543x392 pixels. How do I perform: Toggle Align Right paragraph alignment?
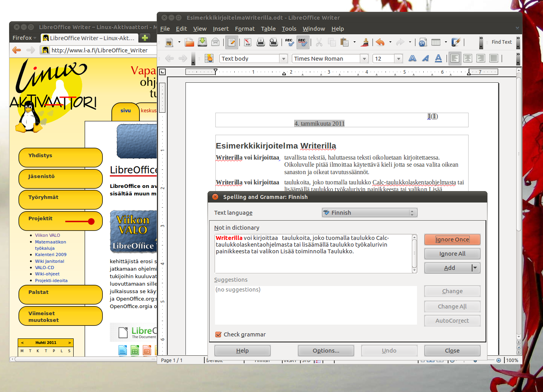tap(480, 58)
